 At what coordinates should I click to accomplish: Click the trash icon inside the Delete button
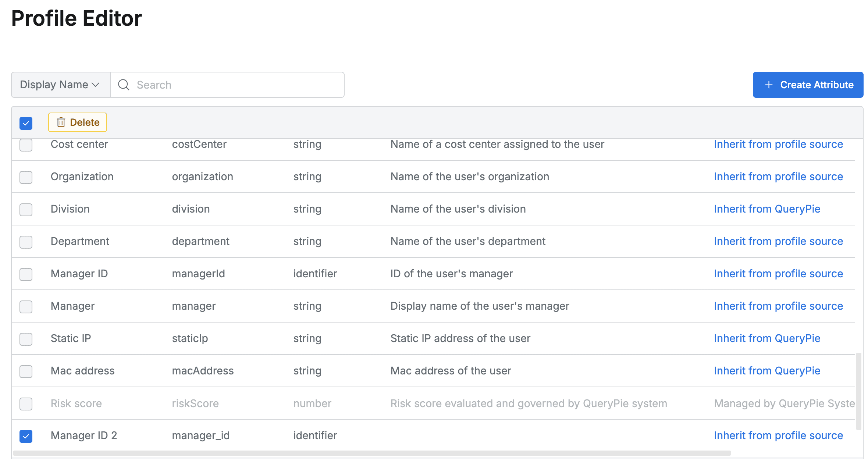(x=61, y=122)
